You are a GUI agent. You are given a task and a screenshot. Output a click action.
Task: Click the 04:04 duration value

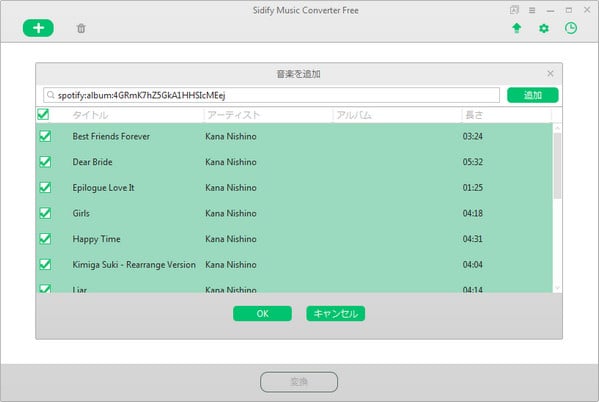[x=473, y=264]
